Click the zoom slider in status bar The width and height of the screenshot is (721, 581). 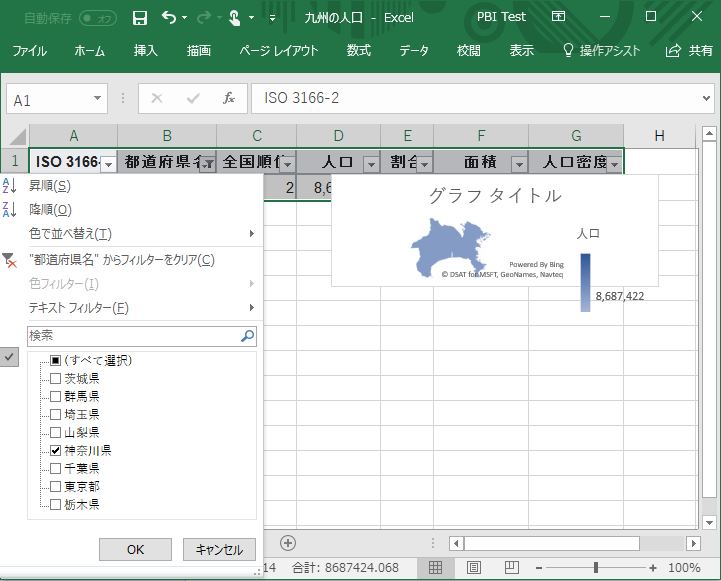coord(596,567)
